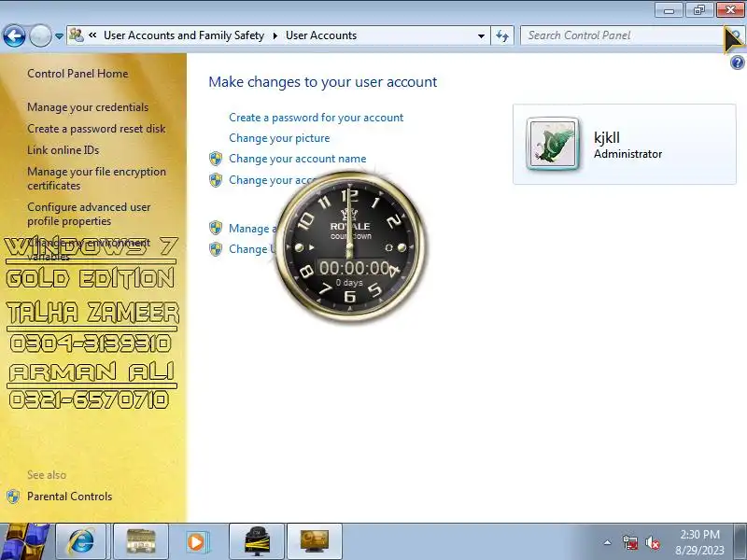Click Change your account name
The height and width of the screenshot is (560, 747).
point(297,159)
